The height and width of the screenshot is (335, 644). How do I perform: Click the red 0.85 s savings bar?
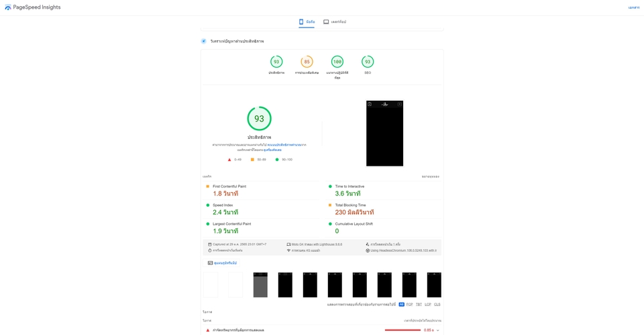point(402,330)
